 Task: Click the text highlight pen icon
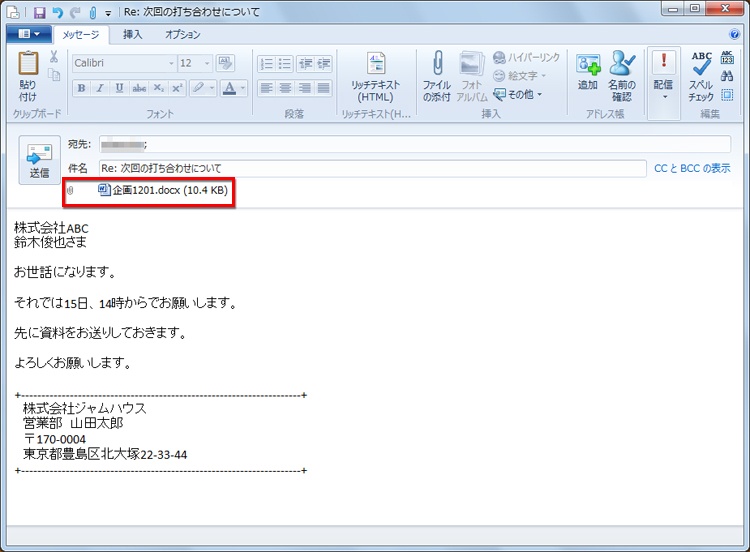click(198, 88)
